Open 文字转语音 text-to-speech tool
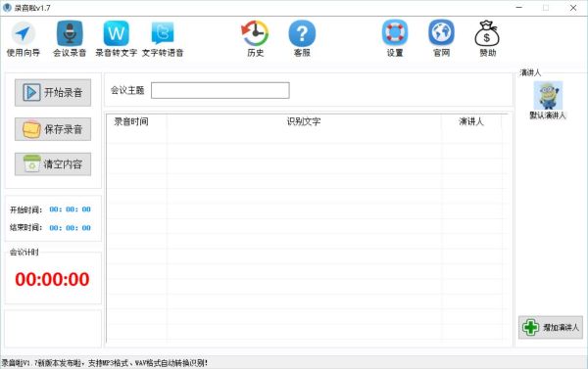The width and height of the screenshot is (588, 369). (163, 39)
